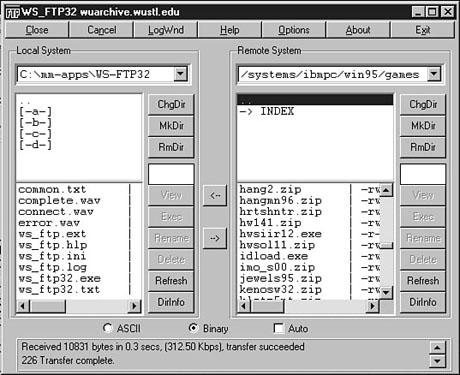The width and height of the screenshot is (460, 375).
Task: Click left arrow of remote horizontal scrollbar
Action: [244, 306]
